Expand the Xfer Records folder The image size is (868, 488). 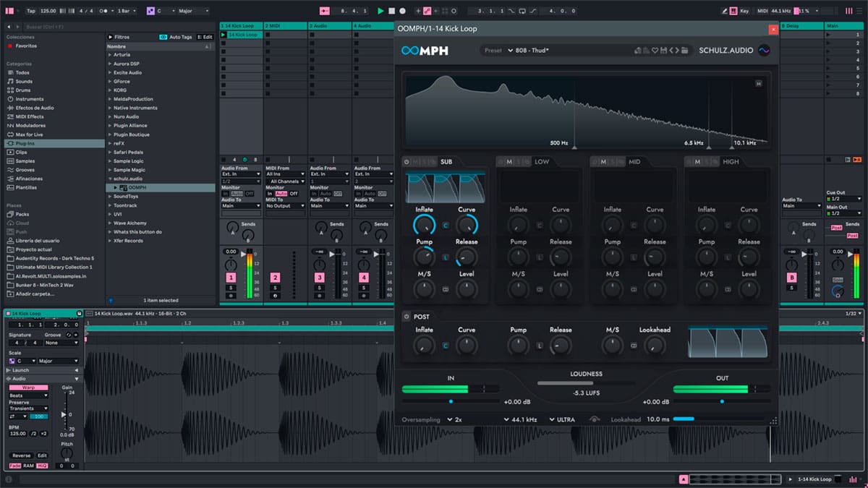pyautogui.click(x=109, y=240)
